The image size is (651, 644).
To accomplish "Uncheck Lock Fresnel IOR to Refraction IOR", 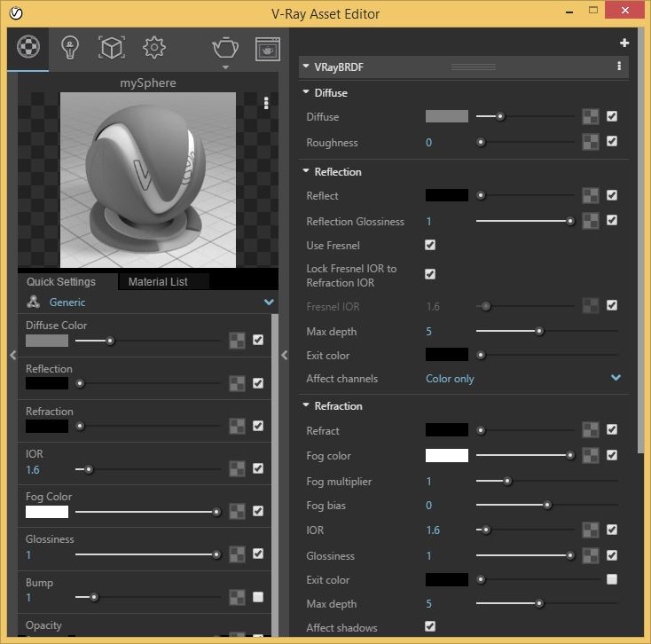I will coord(430,274).
